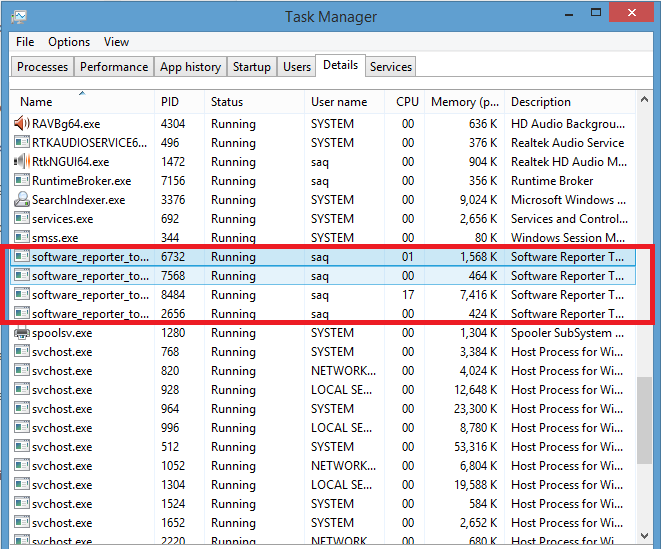Open the View menu
The width and height of the screenshot is (661, 549).
tap(116, 42)
